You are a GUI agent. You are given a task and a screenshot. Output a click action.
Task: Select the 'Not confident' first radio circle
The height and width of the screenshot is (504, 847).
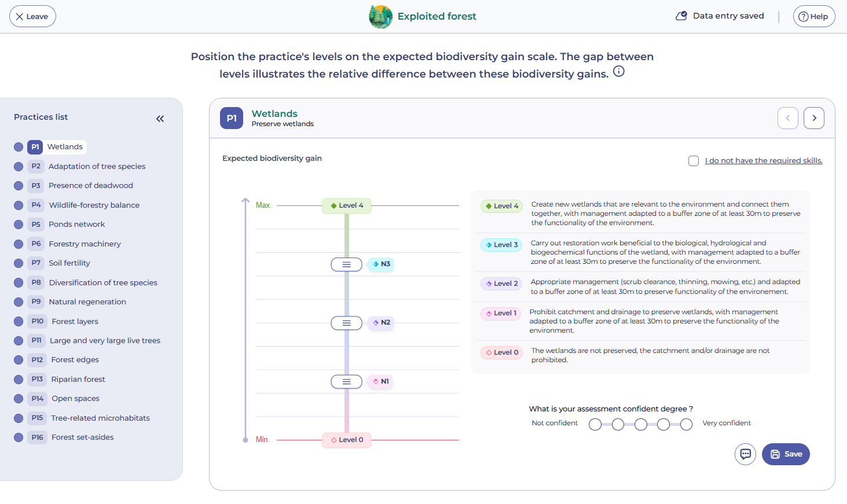pos(595,425)
